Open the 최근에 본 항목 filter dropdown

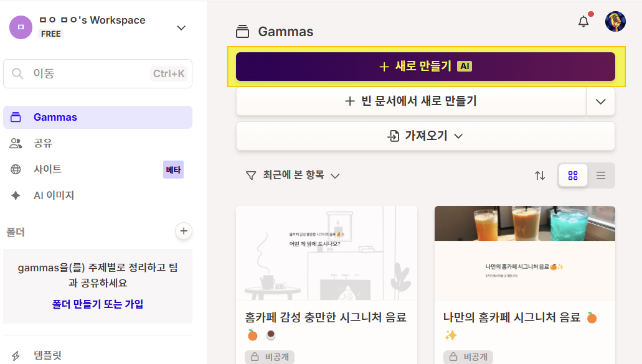(293, 175)
